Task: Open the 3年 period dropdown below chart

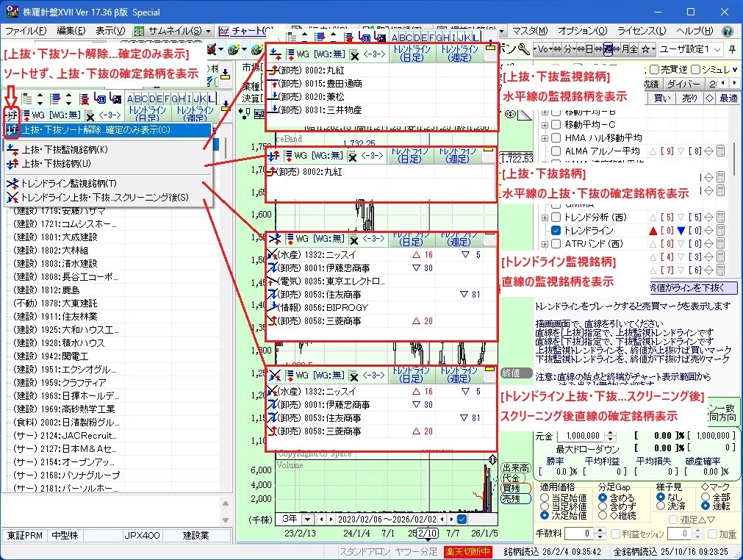Action: point(306,519)
